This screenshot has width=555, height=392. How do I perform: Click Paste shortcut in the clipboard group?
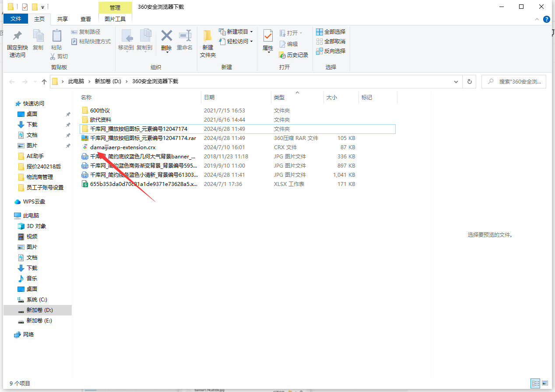(x=91, y=42)
